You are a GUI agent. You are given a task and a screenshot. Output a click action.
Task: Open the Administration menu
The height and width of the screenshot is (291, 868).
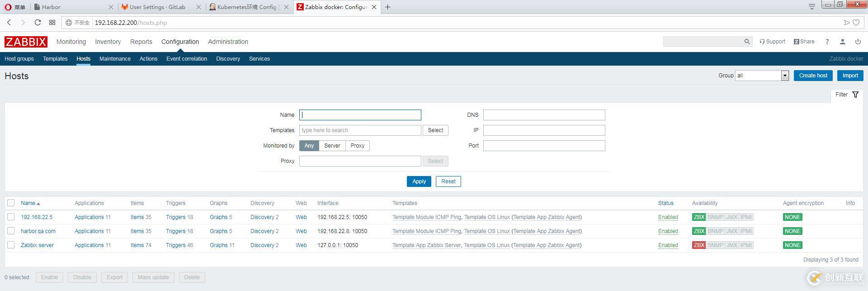point(228,42)
